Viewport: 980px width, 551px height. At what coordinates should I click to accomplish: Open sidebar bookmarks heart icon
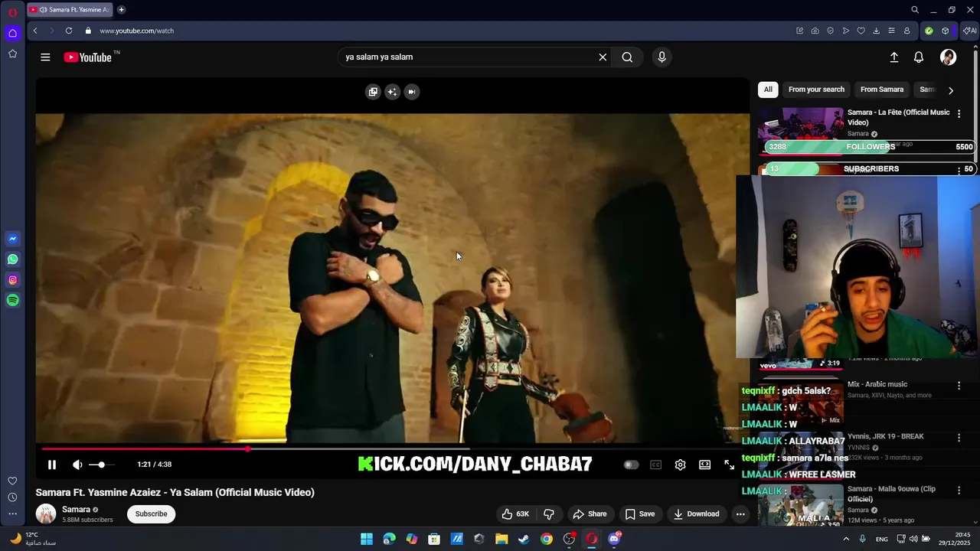pyautogui.click(x=12, y=481)
